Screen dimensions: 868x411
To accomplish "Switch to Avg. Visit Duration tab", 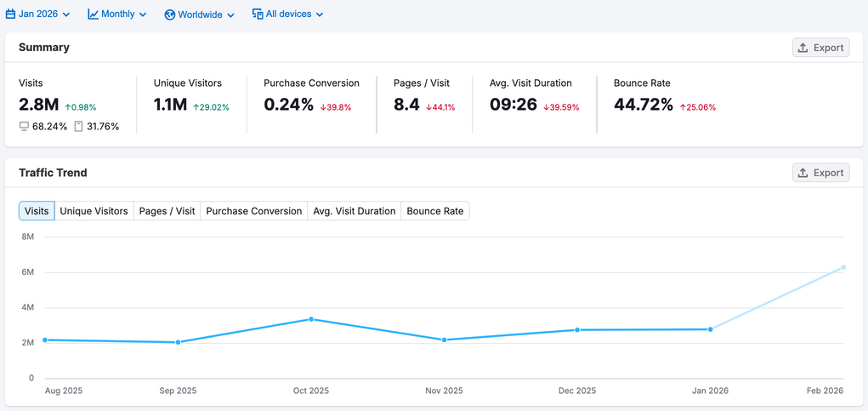I will (354, 211).
